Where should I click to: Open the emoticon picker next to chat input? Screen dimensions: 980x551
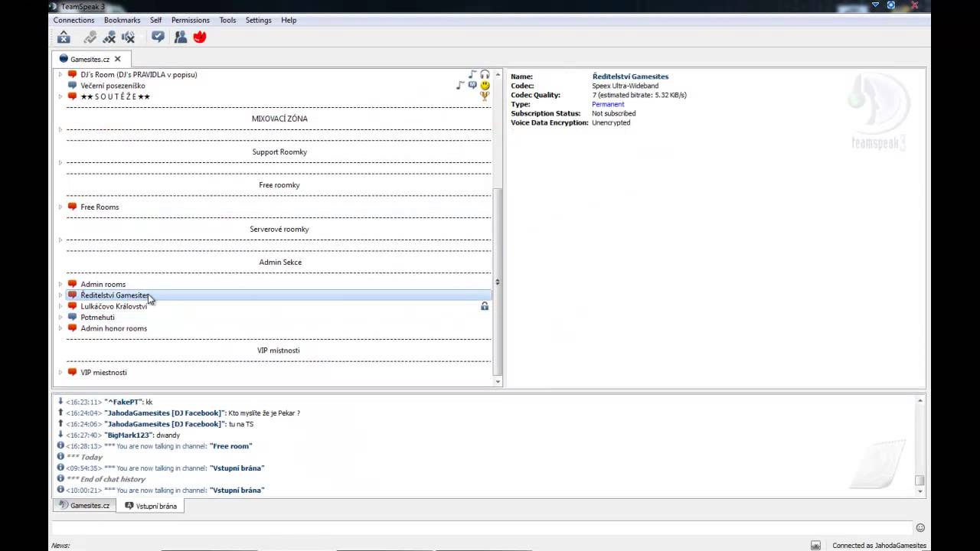(920, 527)
